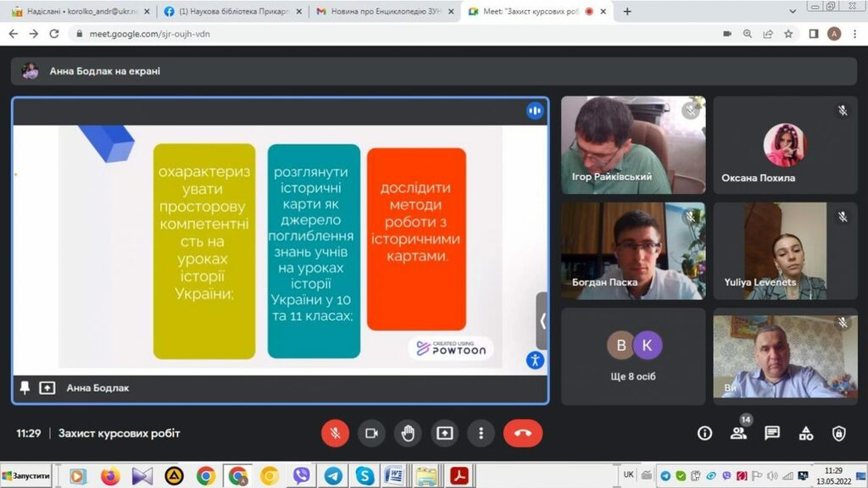Open Telegram from the Windows taskbar

(x=333, y=476)
